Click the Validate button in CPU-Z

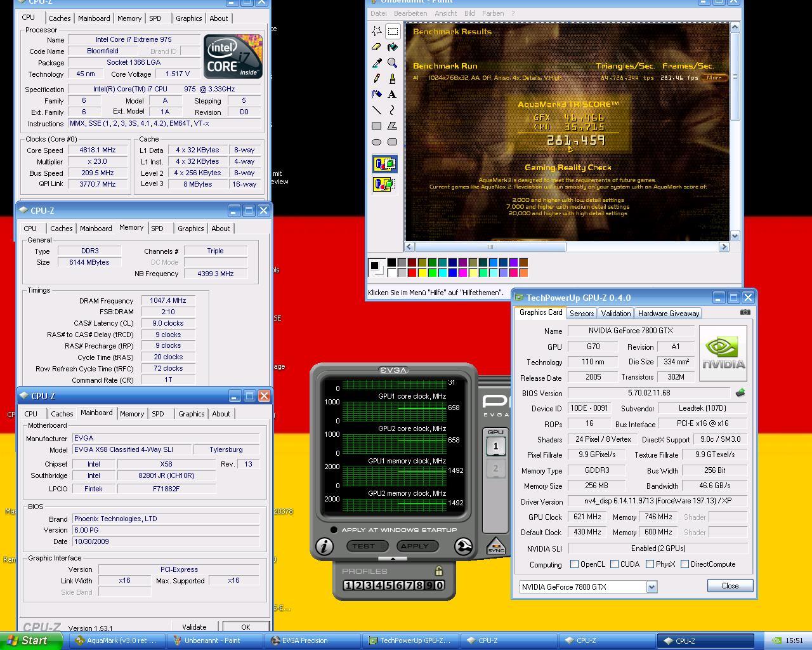click(194, 627)
